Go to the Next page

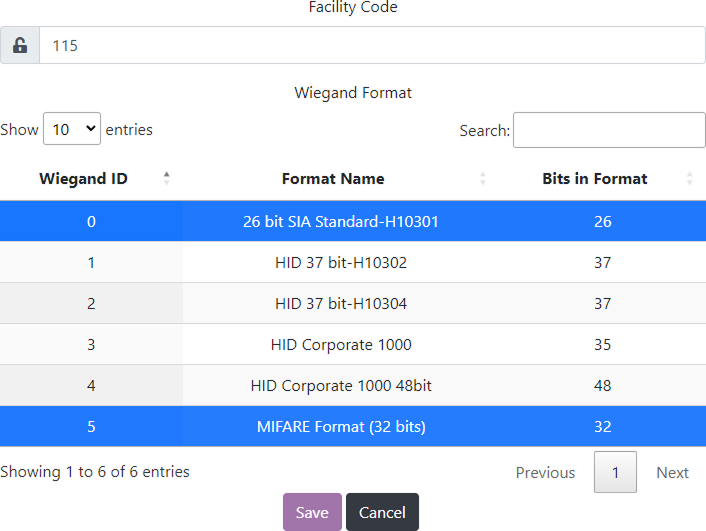tap(672, 472)
